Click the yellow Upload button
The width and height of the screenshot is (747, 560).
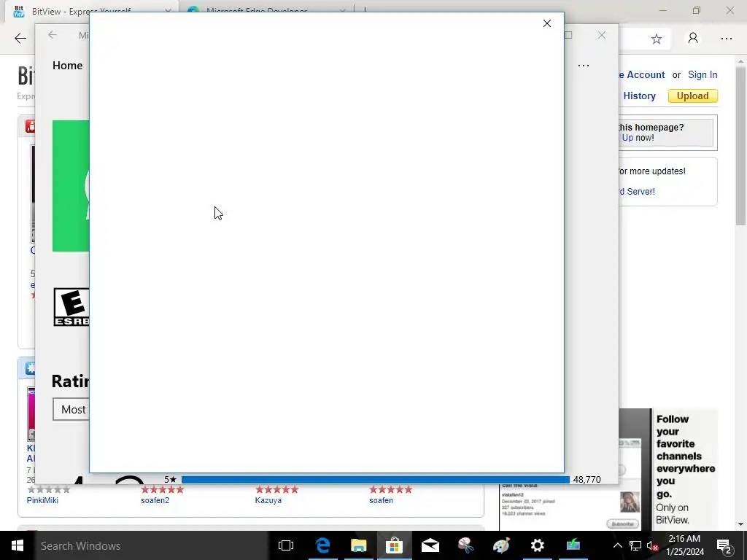[693, 96]
